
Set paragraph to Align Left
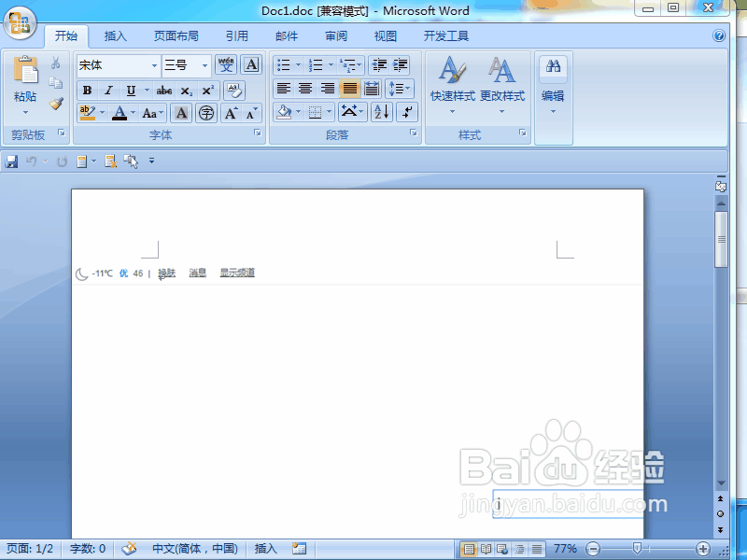click(284, 88)
